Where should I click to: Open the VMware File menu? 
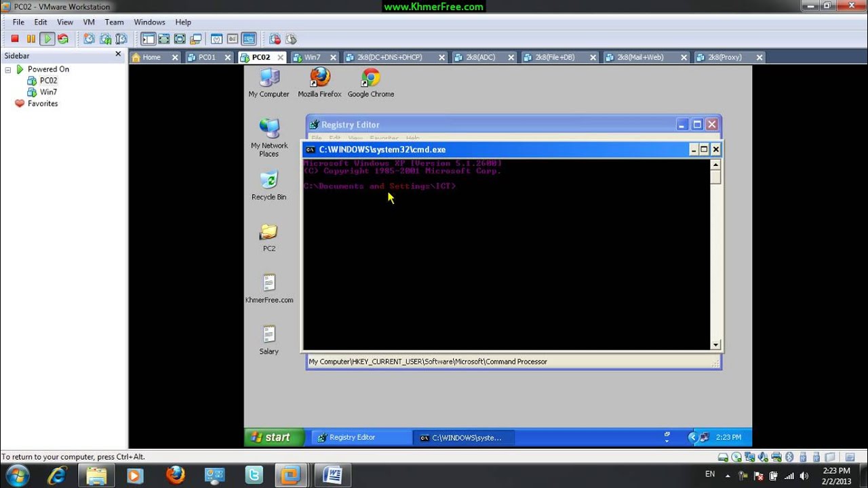[x=18, y=22]
